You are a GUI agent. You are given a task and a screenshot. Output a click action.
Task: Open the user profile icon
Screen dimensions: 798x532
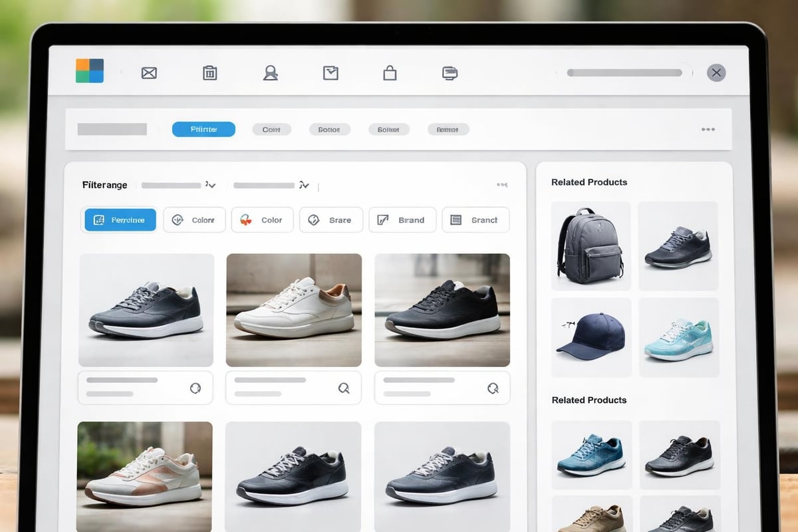click(270, 73)
